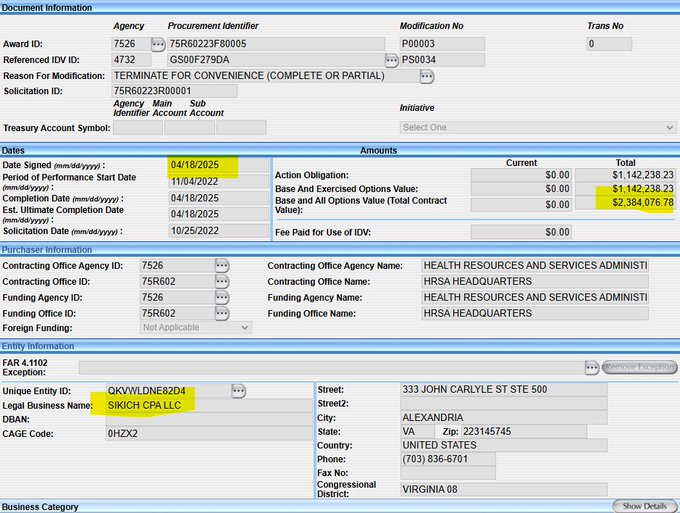680x513 pixels.
Task: Click ellipsis button next to Award ID agency
Action: (158, 44)
